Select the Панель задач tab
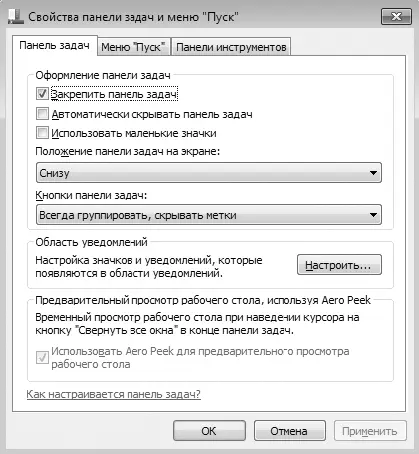This screenshot has height=454, width=419. [55, 45]
